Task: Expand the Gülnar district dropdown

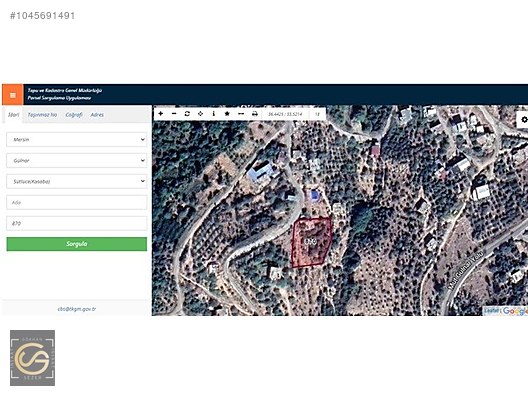Action: coord(76,161)
